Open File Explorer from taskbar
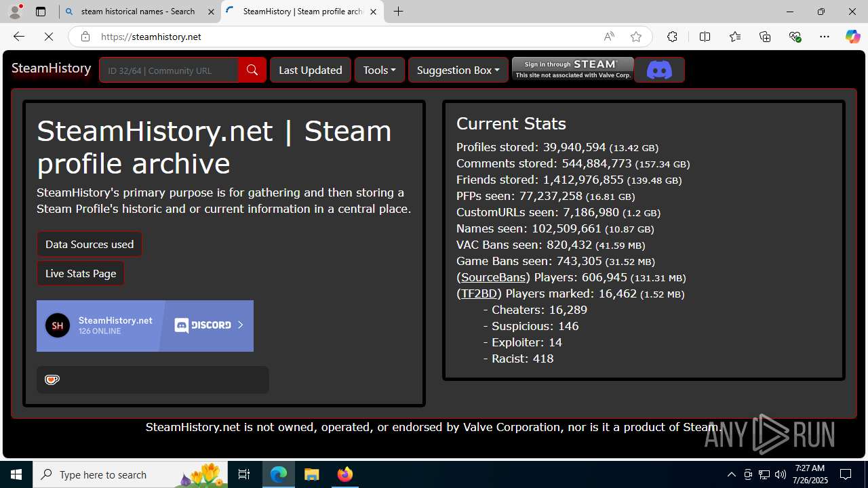The height and width of the screenshot is (488, 868). pos(312,474)
